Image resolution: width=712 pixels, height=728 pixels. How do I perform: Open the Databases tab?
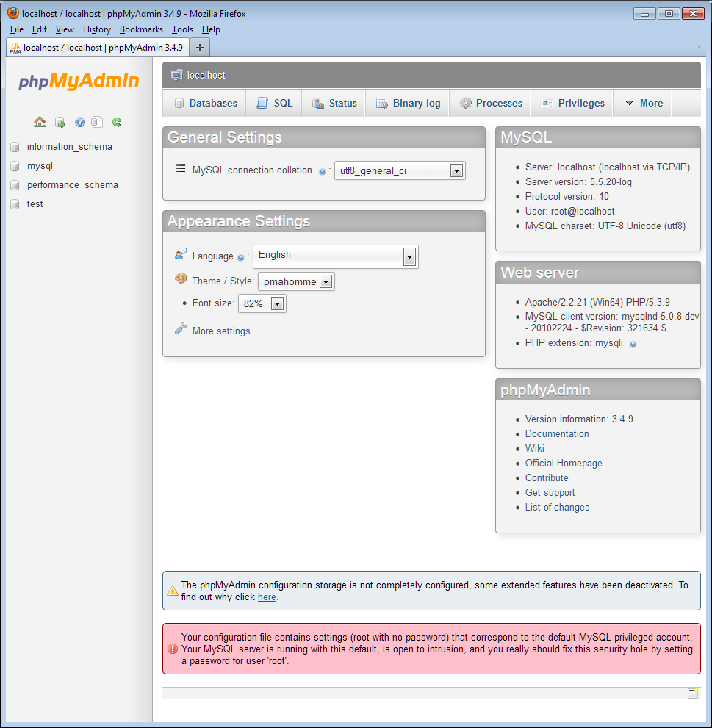(205, 103)
